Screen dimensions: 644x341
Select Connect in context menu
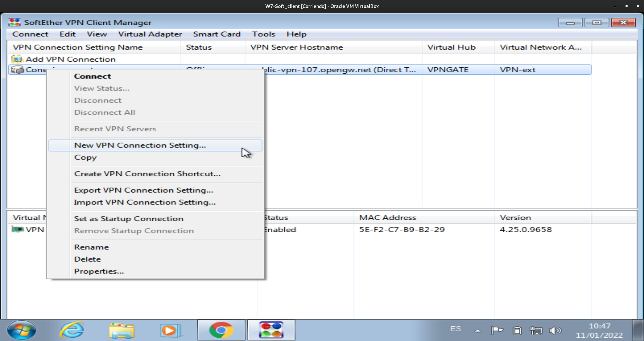92,76
